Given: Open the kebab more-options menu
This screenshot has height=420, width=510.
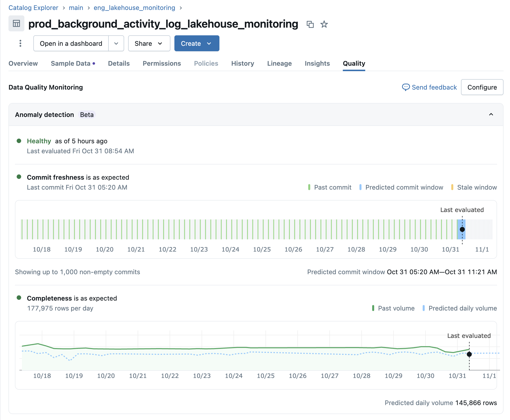Looking at the screenshot, I should tap(20, 43).
